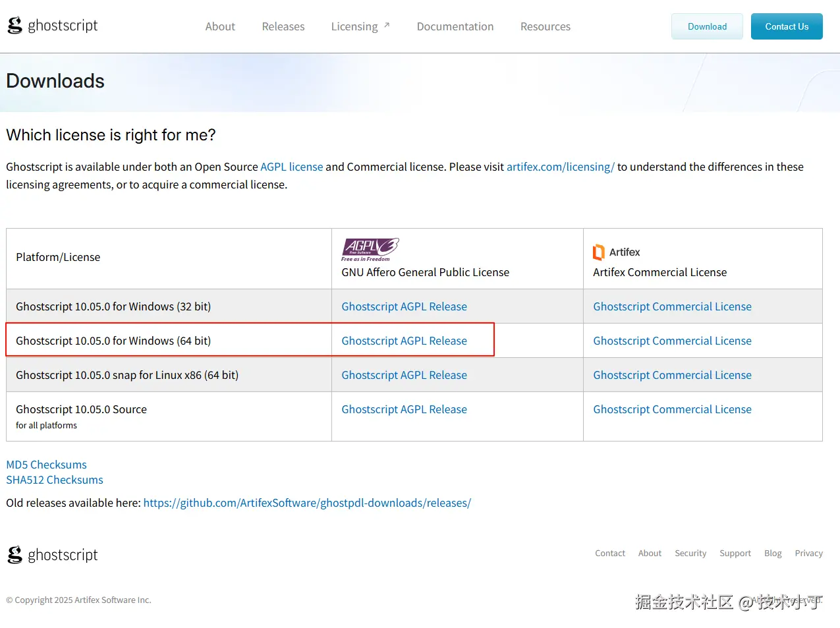Follow the AGPL license link
This screenshot has width=840, height=628.
(292, 167)
